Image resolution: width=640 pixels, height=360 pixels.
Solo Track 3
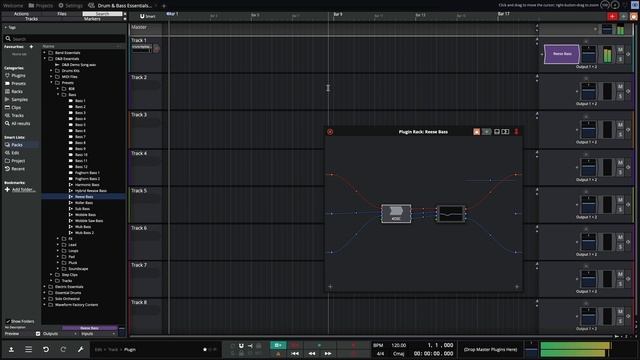point(620,134)
